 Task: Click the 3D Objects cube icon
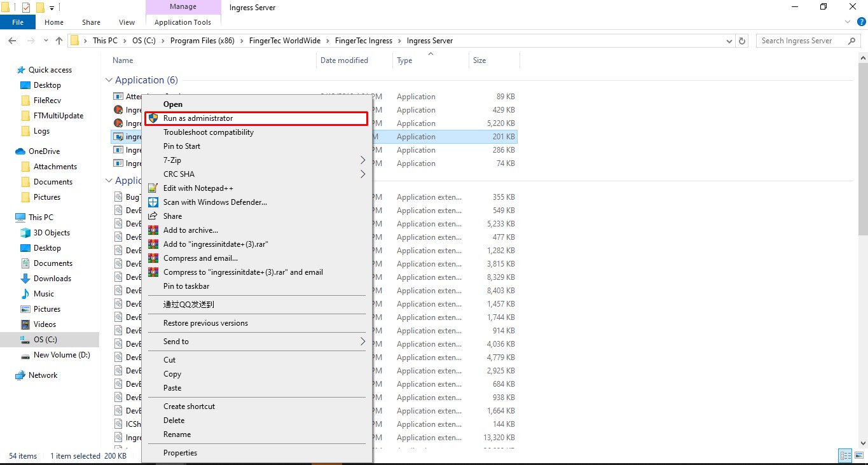click(x=25, y=233)
